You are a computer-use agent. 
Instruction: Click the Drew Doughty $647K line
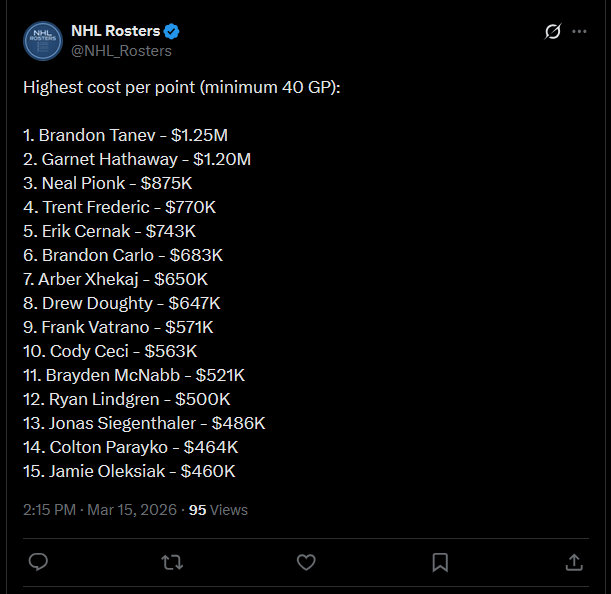(121, 303)
